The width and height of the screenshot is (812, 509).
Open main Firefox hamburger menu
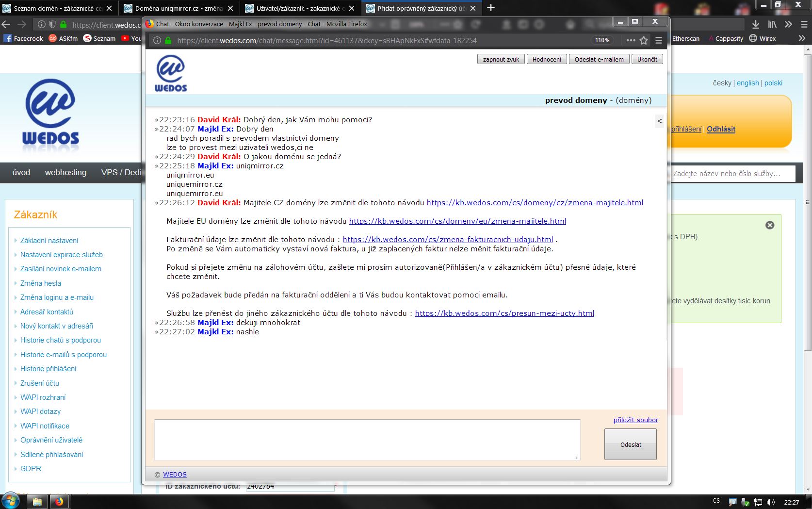(x=804, y=24)
